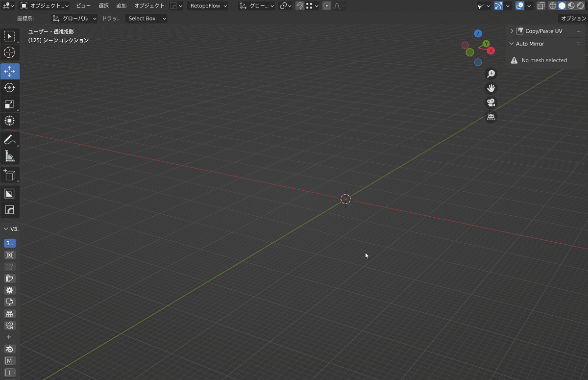Screen dimensions: 588x380
Task: Open the オプション popover
Action: (x=573, y=19)
